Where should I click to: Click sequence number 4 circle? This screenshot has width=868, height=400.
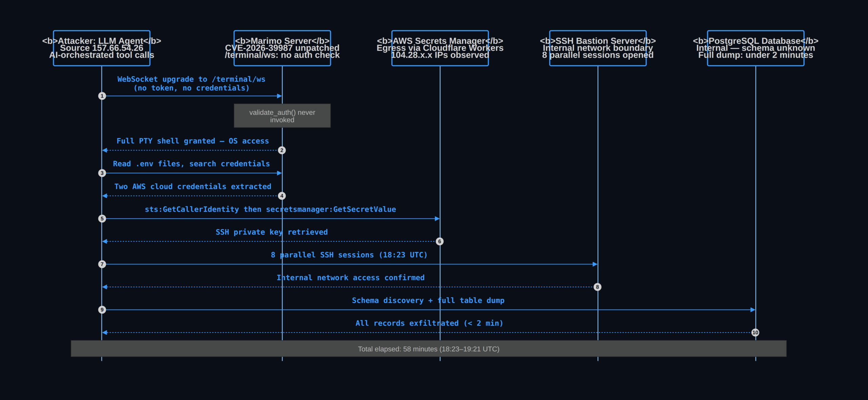click(282, 196)
